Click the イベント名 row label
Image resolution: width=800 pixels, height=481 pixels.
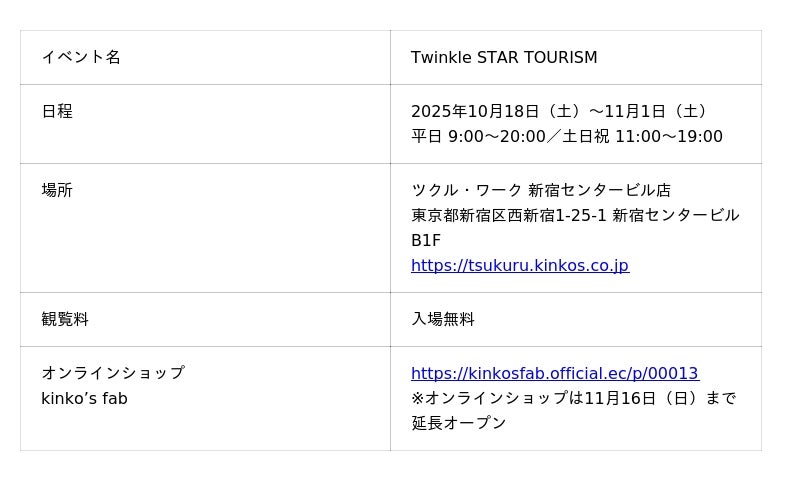[x=81, y=58]
